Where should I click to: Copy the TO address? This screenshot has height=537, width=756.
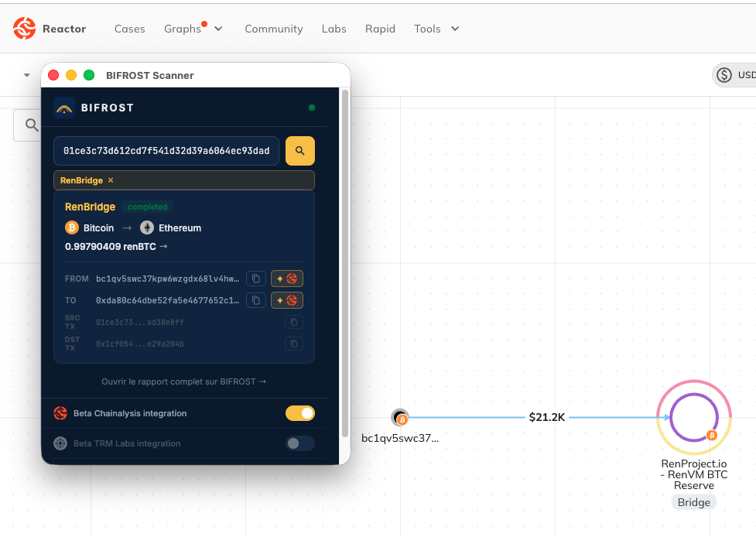tap(256, 300)
